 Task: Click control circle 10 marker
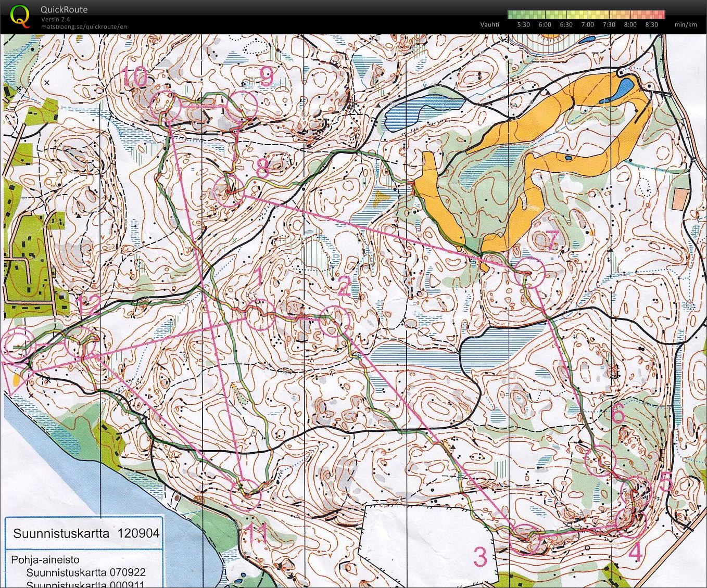point(165,107)
